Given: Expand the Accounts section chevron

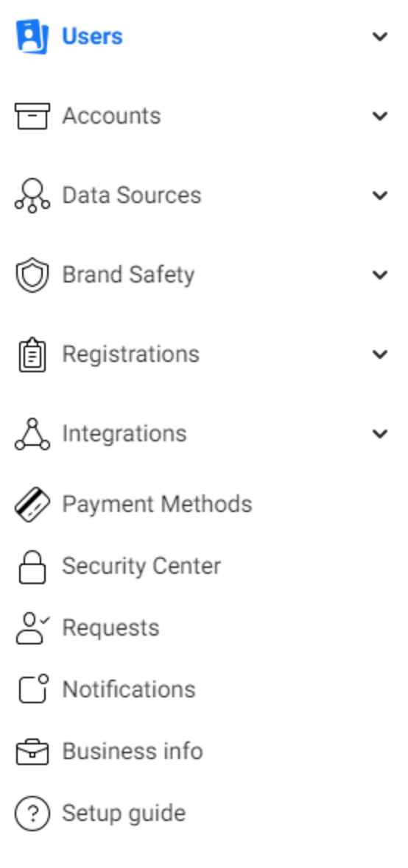Looking at the screenshot, I should (x=380, y=116).
